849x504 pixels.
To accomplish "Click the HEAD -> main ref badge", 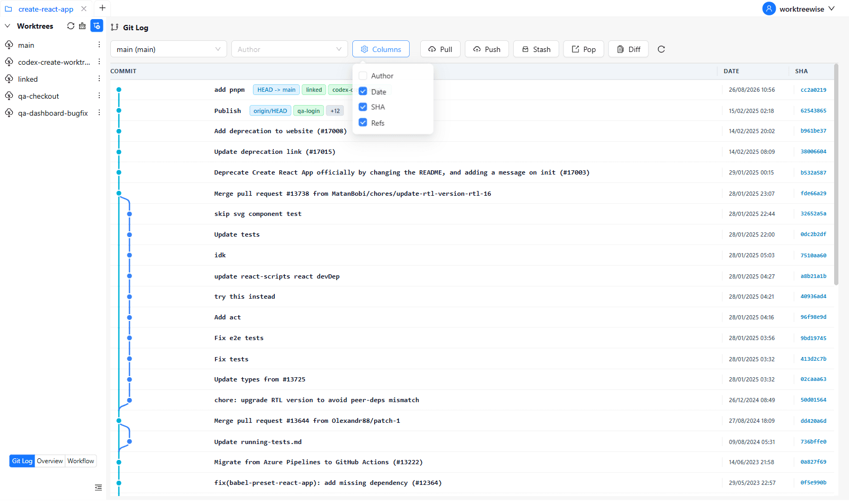I will coord(276,90).
